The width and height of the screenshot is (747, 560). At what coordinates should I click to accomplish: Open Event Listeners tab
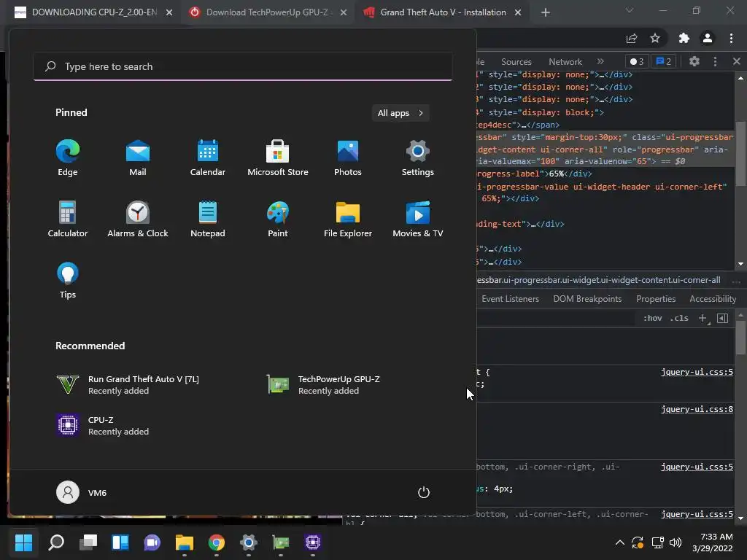tap(510, 299)
